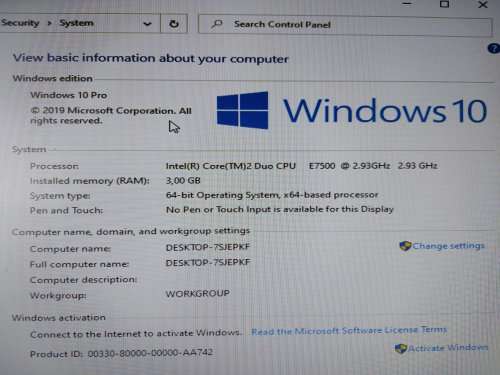Click the 'Workgroup:' label

click(58, 296)
